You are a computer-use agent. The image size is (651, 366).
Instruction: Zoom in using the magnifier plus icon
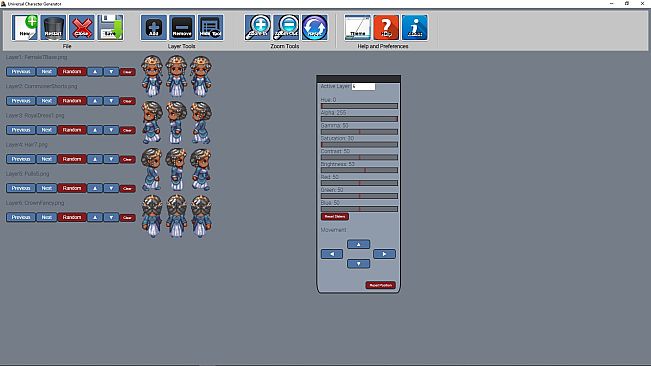pos(257,27)
